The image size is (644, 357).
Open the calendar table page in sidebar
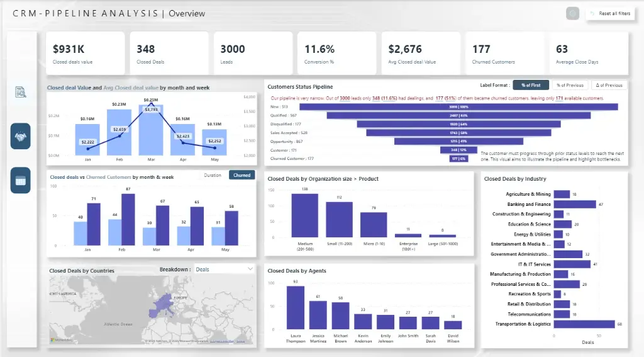(21, 180)
